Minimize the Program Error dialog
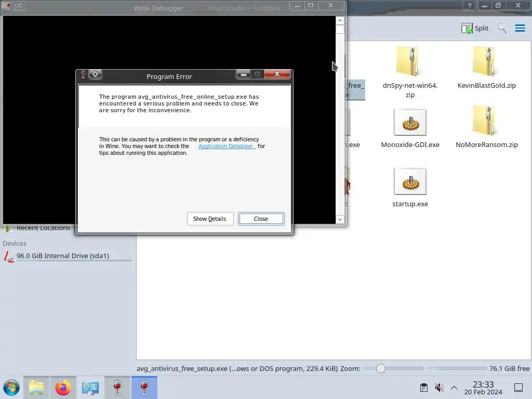The width and height of the screenshot is (532, 399). pos(243,74)
